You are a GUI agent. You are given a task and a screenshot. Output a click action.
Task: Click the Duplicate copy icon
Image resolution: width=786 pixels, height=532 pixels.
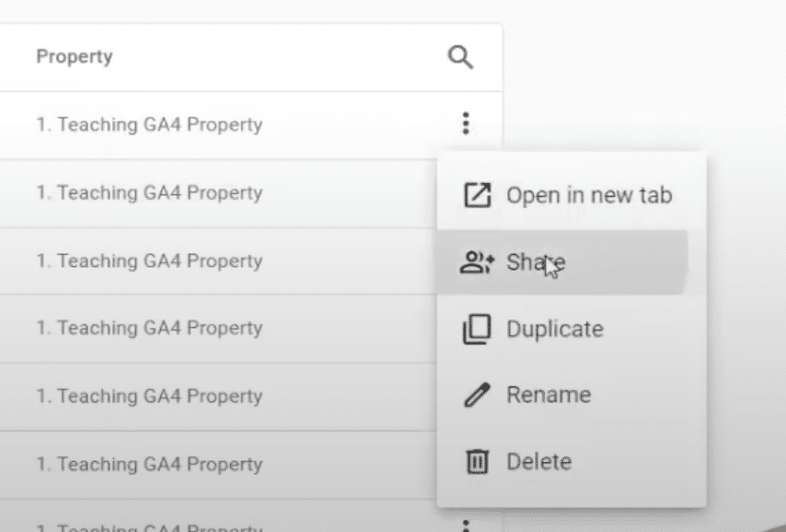[x=477, y=329]
